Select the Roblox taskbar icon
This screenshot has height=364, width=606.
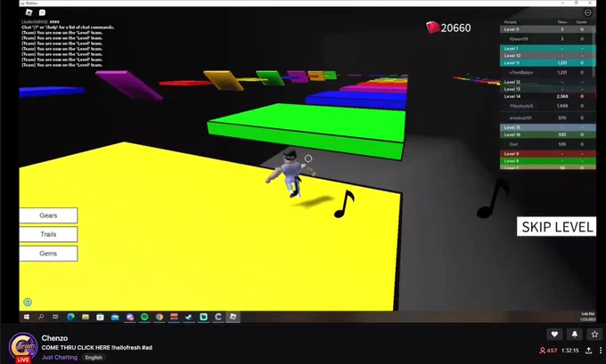point(233,317)
